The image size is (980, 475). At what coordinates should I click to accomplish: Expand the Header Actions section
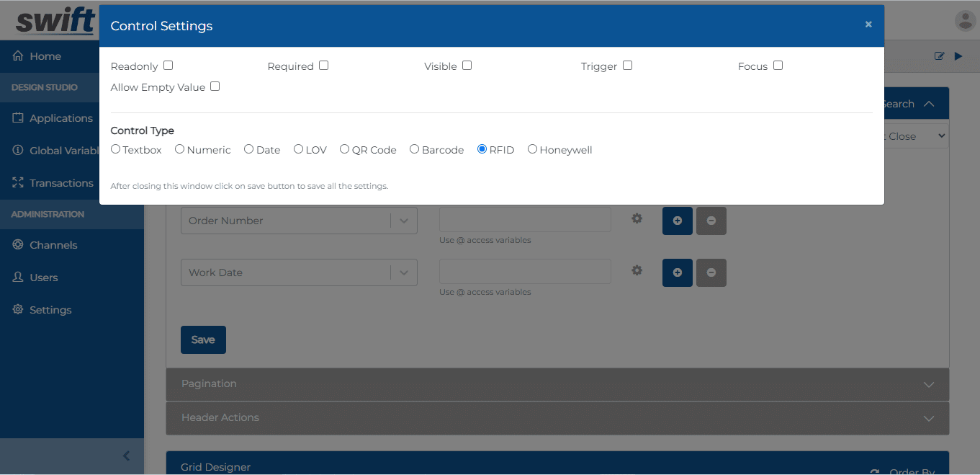[557, 417]
